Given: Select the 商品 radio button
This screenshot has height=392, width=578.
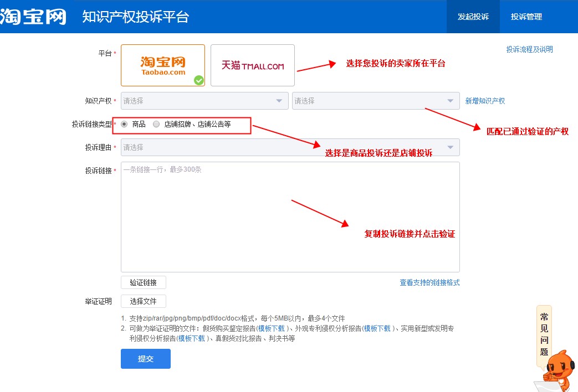Looking at the screenshot, I should (124, 124).
